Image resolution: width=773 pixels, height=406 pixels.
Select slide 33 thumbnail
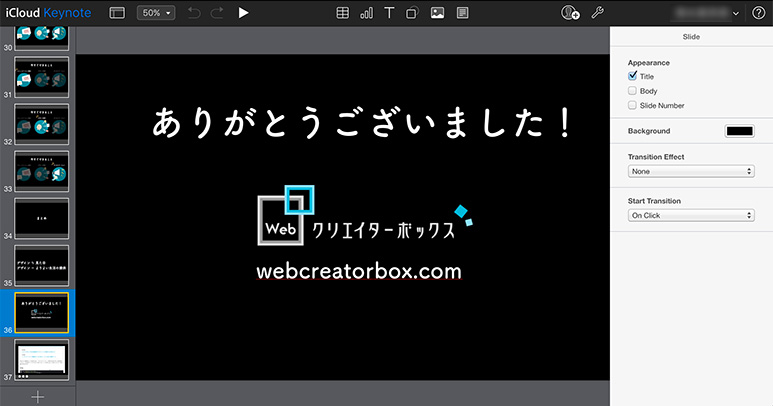click(x=41, y=171)
